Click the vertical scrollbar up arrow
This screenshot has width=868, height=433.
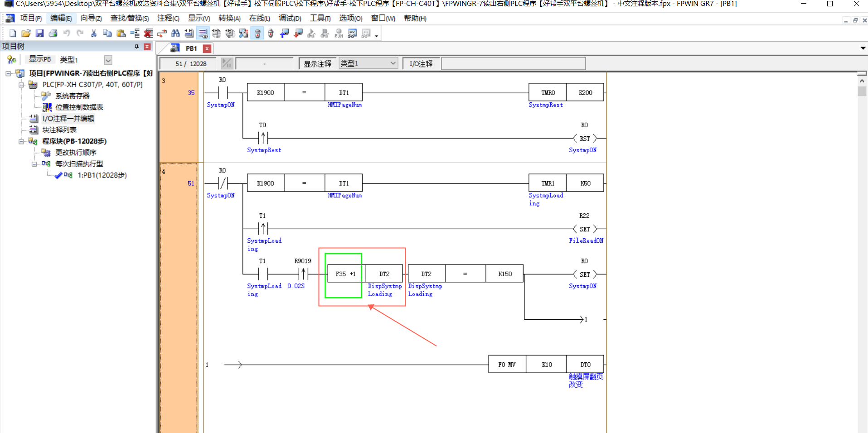pos(862,81)
